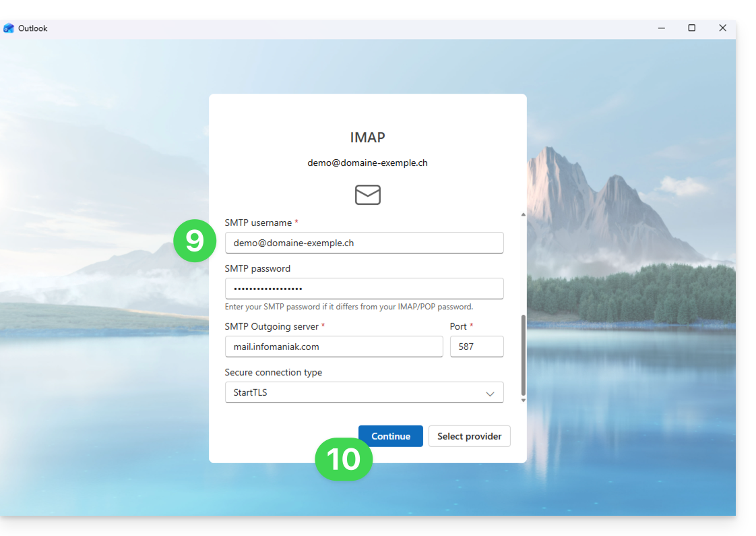The height and width of the screenshot is (536, 756).
Task: Click the envelope mail icon
Action: click(367, 195)
